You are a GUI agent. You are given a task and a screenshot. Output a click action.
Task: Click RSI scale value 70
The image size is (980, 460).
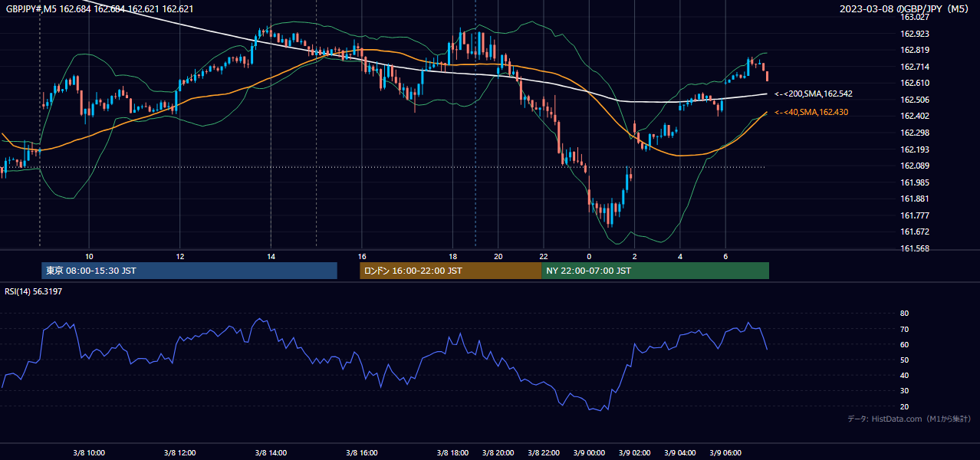click(905, 329)
